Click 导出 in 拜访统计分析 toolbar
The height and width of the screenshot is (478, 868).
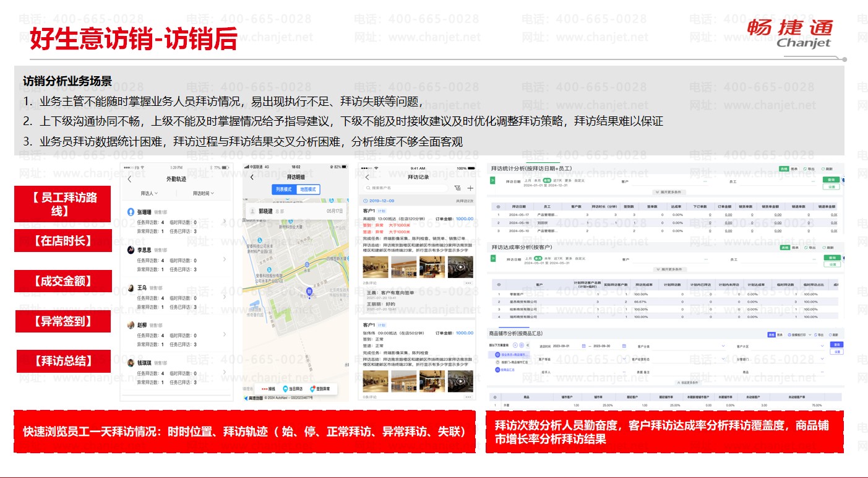tap(809, 168)
